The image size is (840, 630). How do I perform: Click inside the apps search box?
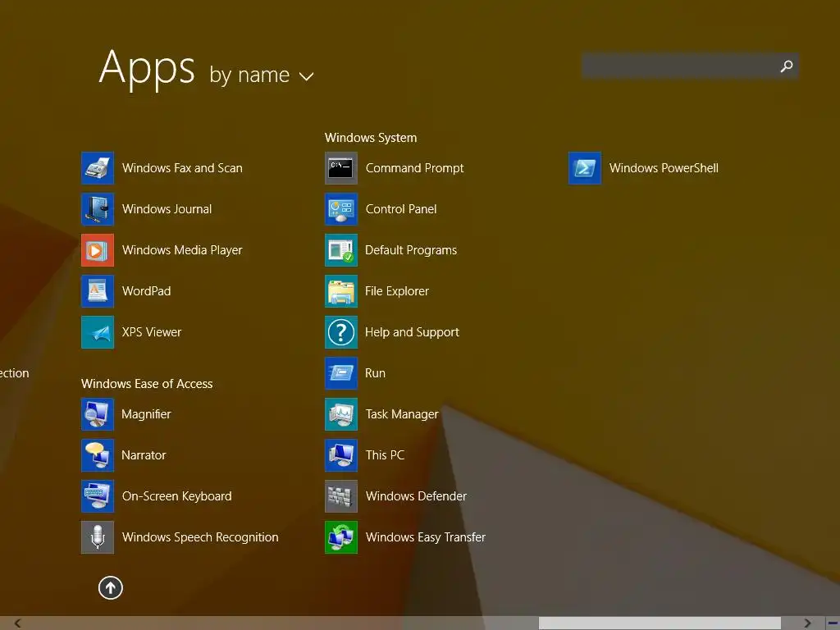[x=691, y=66]
